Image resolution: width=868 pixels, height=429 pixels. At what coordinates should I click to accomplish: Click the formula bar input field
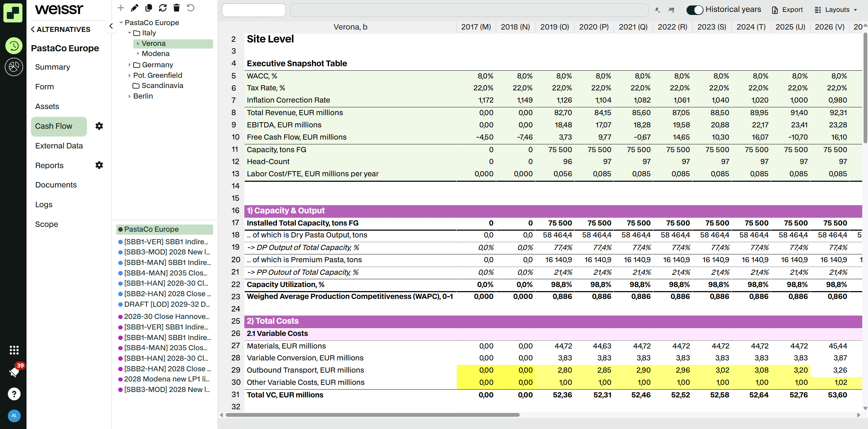tap(469, 10)
